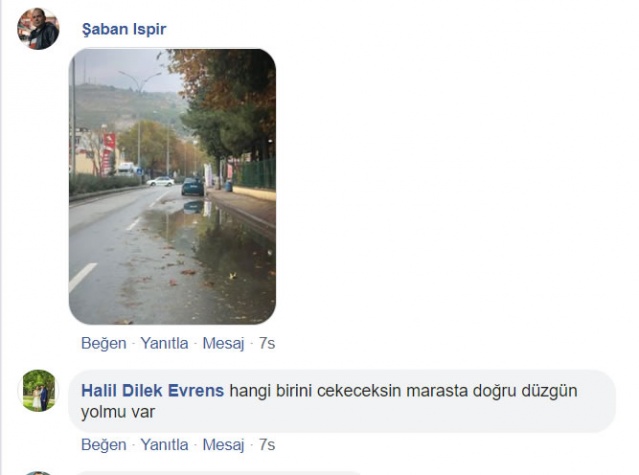
Task: Open the 7s timestamp under the photo
Action: pyautogui.click(x=267, y=343)
